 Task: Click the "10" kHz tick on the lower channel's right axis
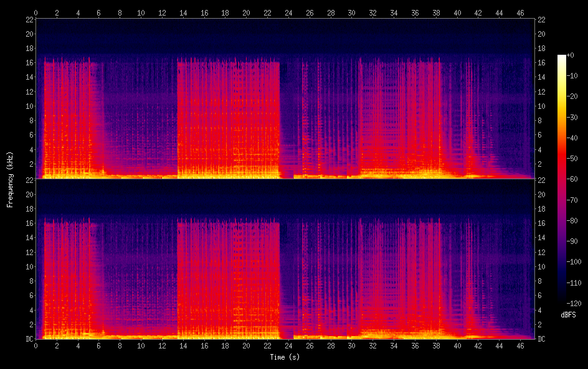[541, 266]
